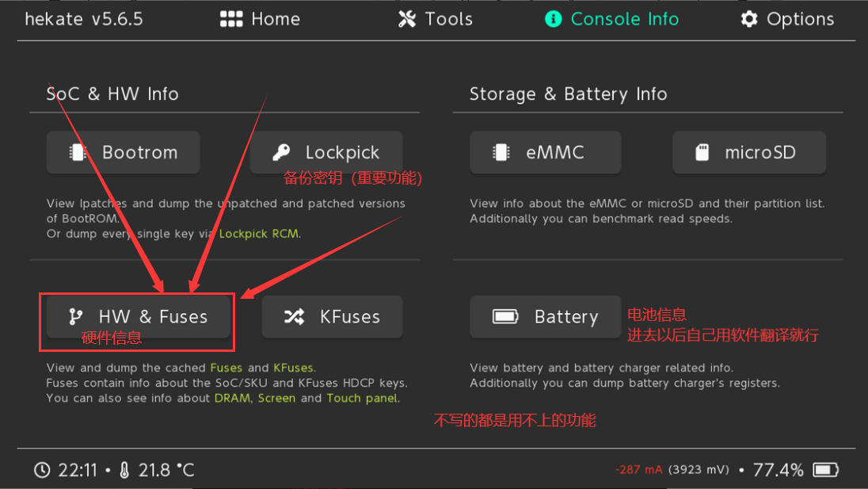Click the Bootrom chip icon

[x=78, y=153]
